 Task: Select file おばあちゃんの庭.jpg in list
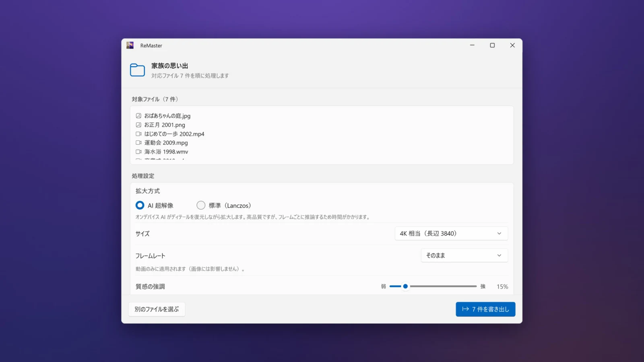(167, 116)
